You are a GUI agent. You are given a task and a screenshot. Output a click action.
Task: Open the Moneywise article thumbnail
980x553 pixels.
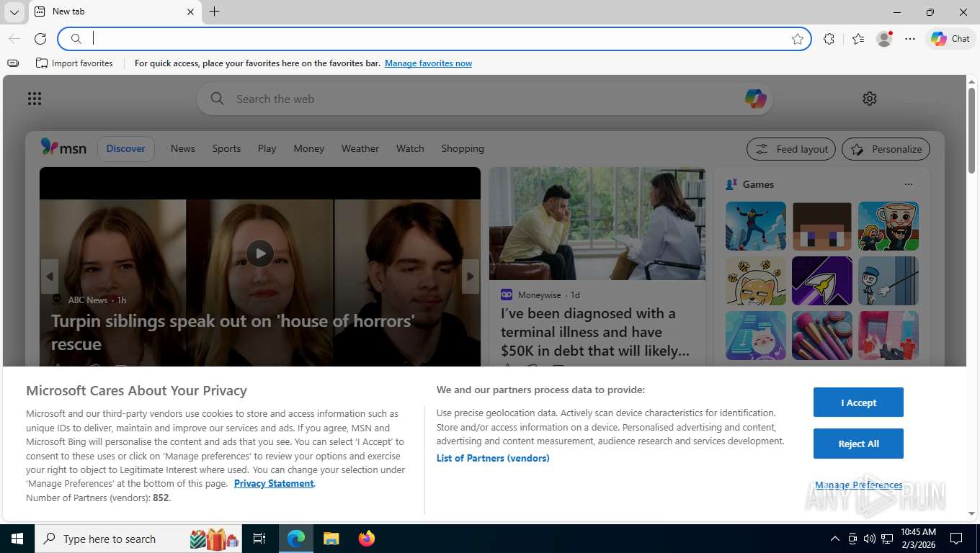(x=597, y=223)
